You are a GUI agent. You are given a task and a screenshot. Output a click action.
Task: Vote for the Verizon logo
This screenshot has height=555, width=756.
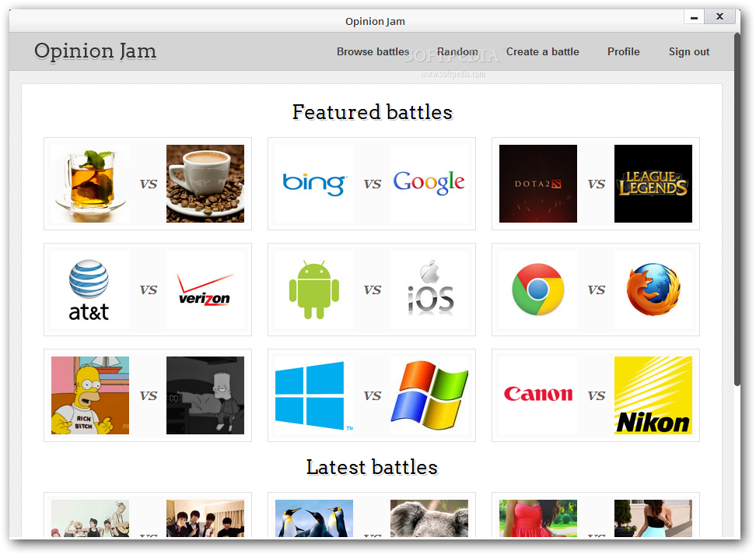pyautogui.click(x=205, y=290)
